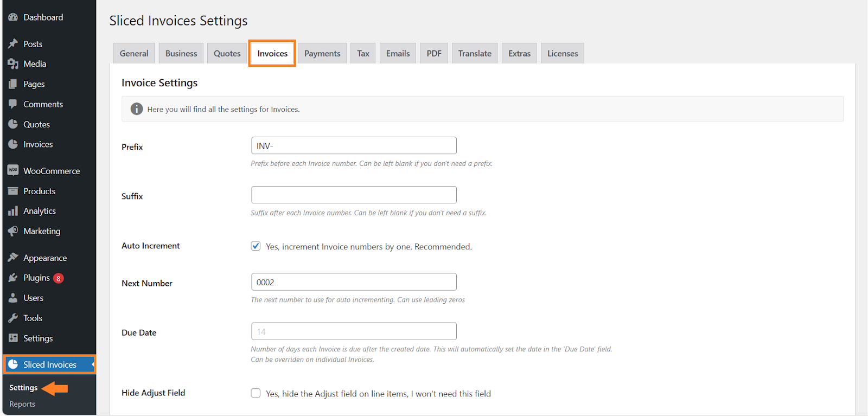Click into the Suffix input field
868x416 pixels.
(x=354, y=195)
